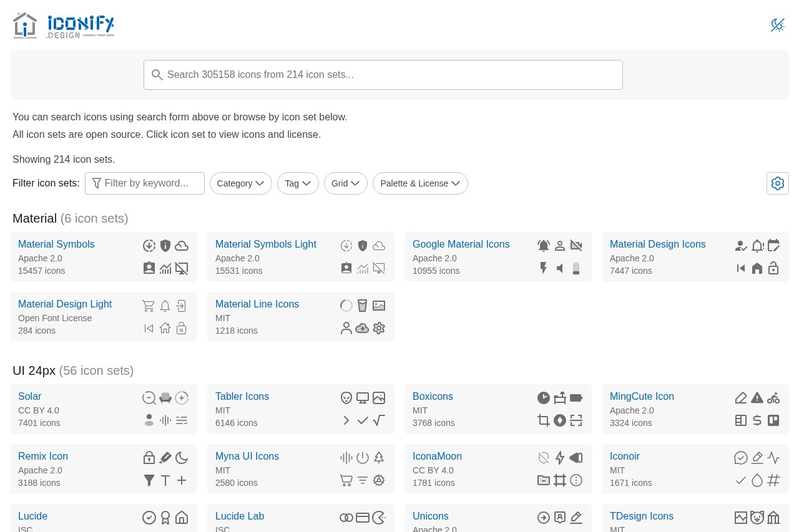799x532 pixels.
Task: Click user icon in Solar card
Action: 149,420
